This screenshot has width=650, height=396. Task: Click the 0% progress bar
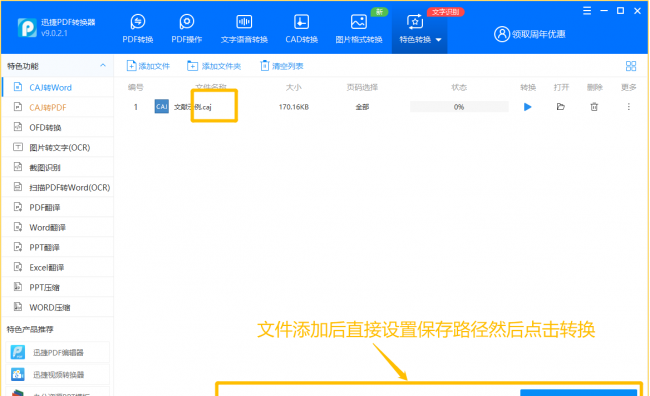[x=459, y=107]
